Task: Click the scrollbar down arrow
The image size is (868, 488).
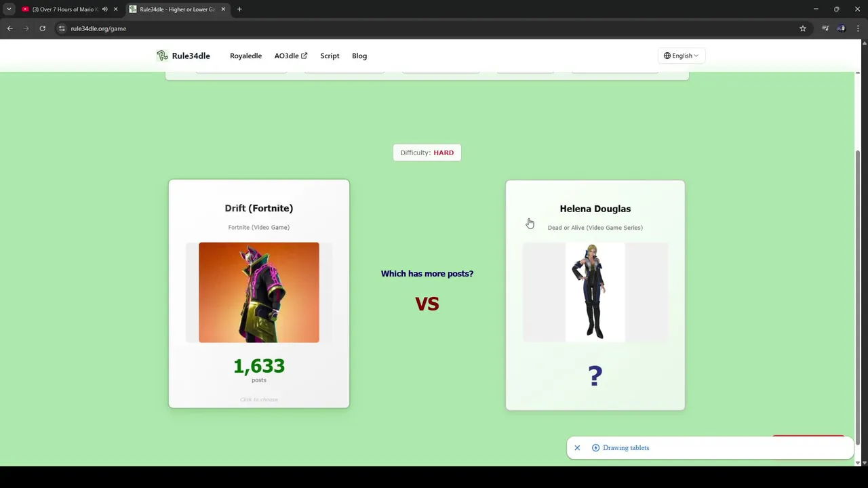Action: [x=858, y=462]
